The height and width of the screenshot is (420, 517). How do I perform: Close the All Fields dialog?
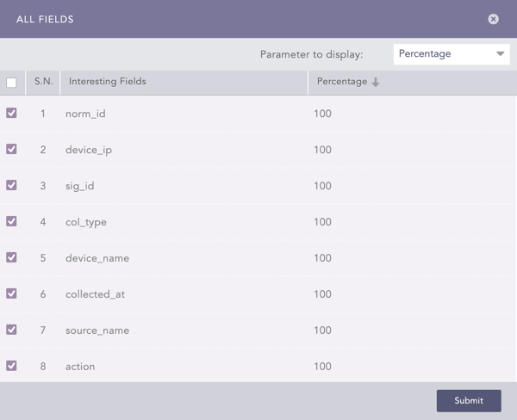pyautogui.click(x=493, y=19)
